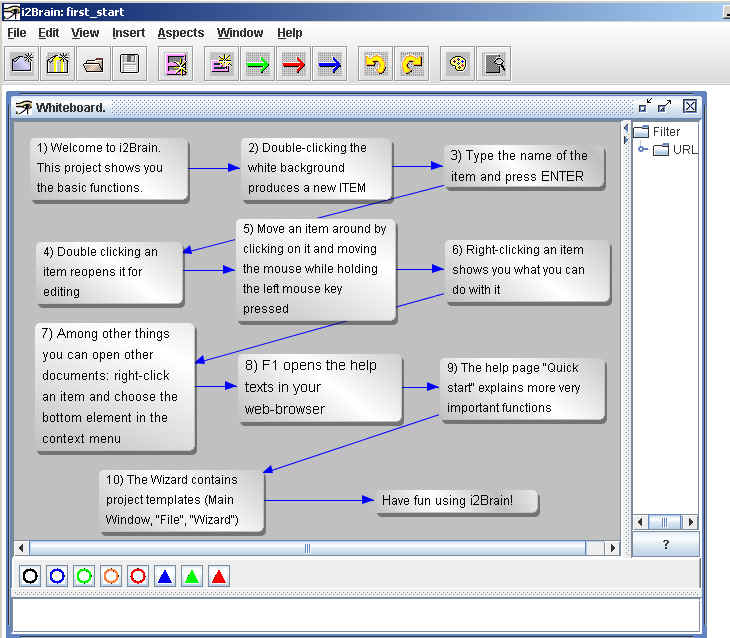Select the blue circle aspect
Screen dimensions: 730x638
(57, 576)
